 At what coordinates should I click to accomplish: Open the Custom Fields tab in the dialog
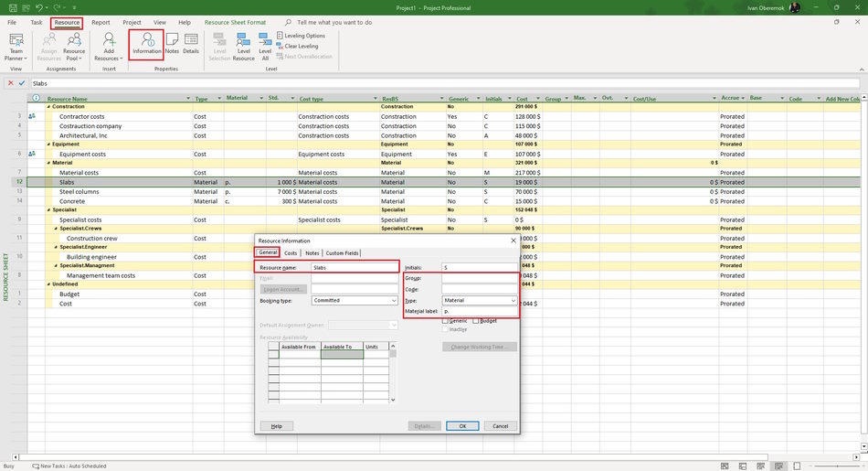click(342, 252)
